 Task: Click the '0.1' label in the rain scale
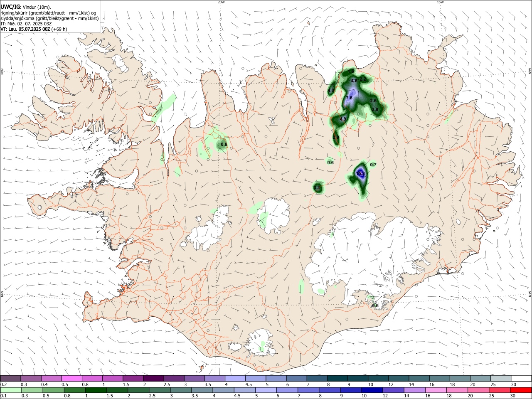pyautogui.click(x=4, y=396)
